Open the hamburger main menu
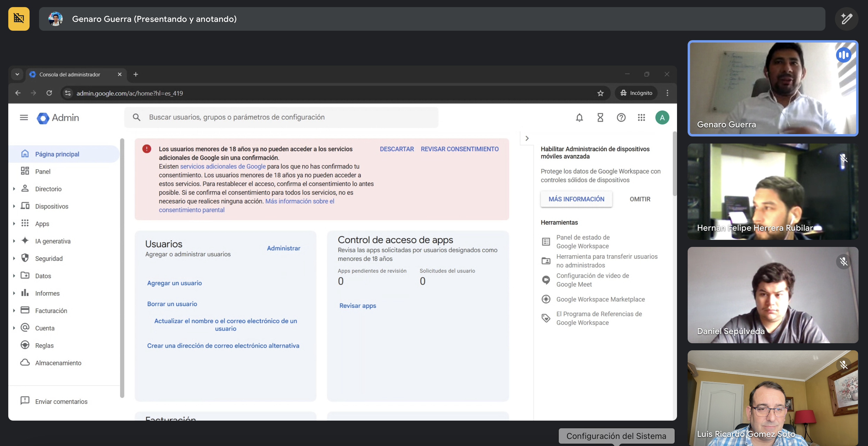 click(24, 118)
